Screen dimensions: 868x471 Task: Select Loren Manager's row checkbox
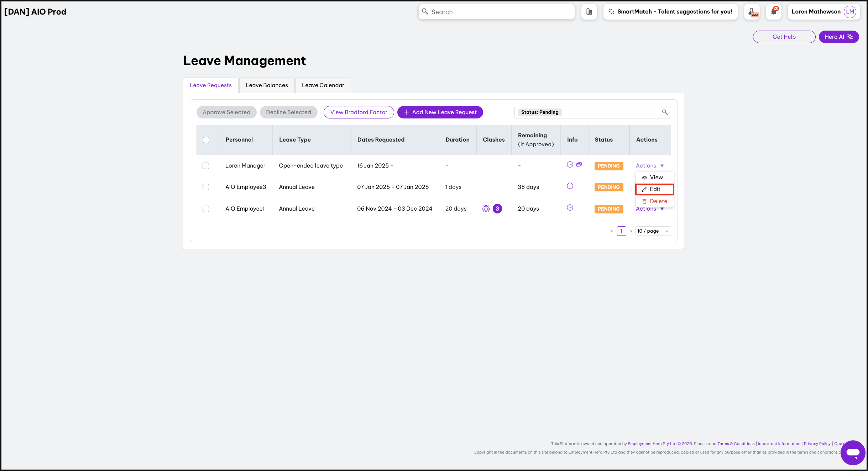click(x=206, y=166)
